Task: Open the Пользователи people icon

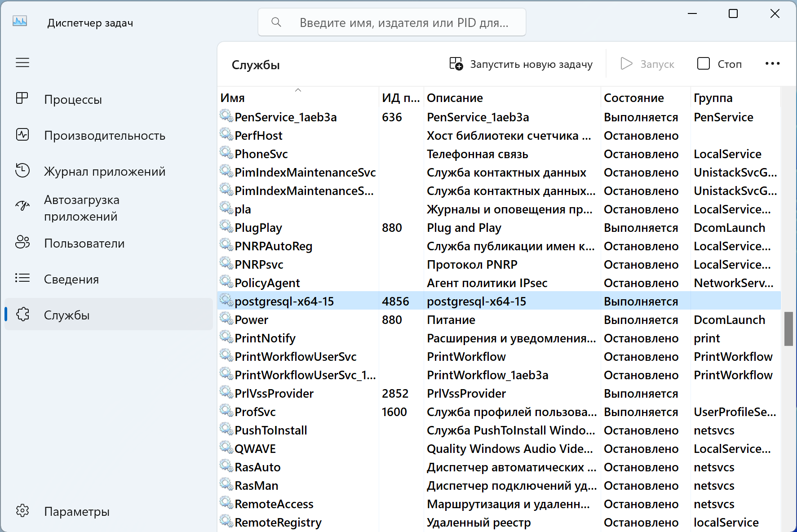Action: pos(22,243)
